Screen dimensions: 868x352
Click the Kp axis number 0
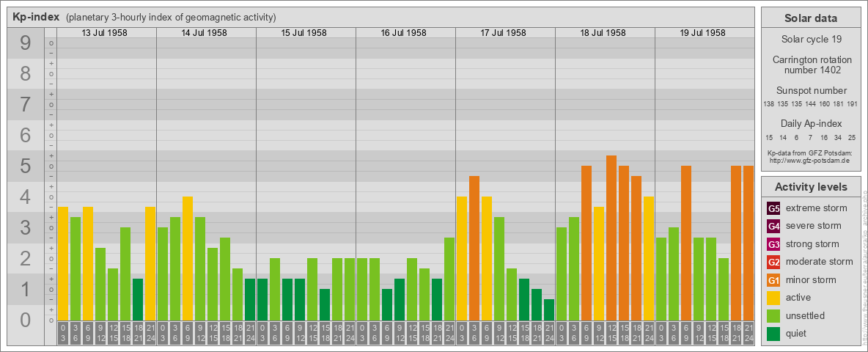point(26,320)
